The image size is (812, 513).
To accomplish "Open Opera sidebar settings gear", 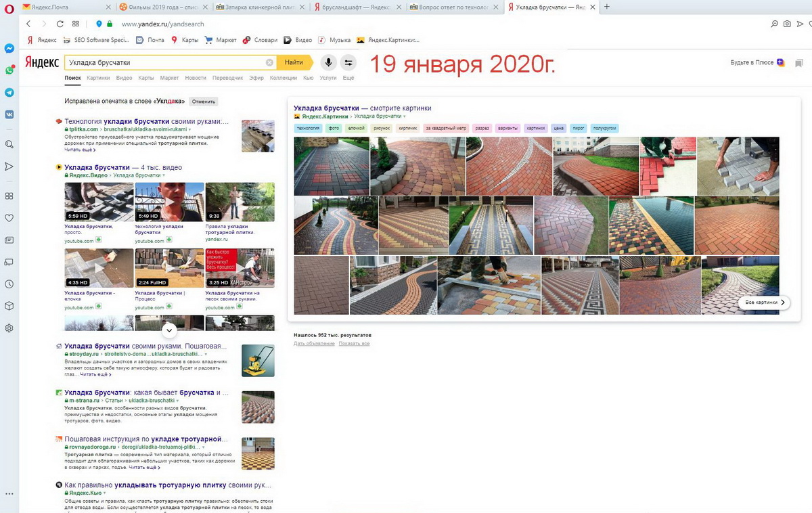I will click(9, 328).
